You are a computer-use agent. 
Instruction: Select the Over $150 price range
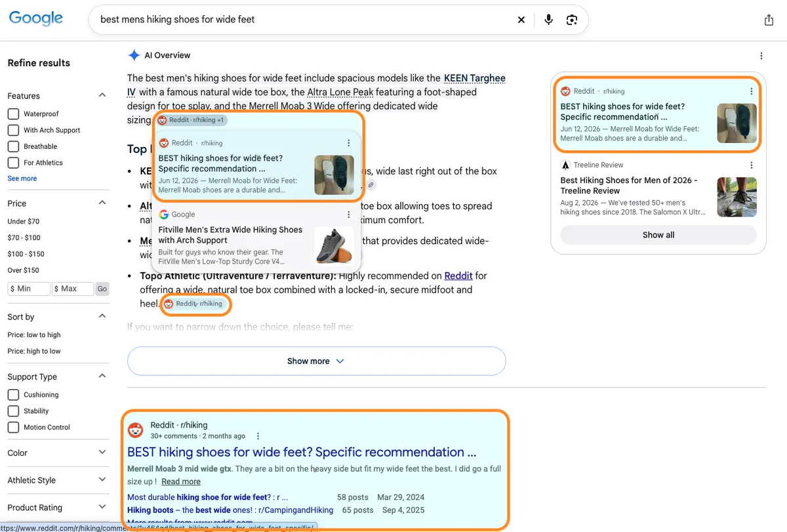[x=24, y=270]
